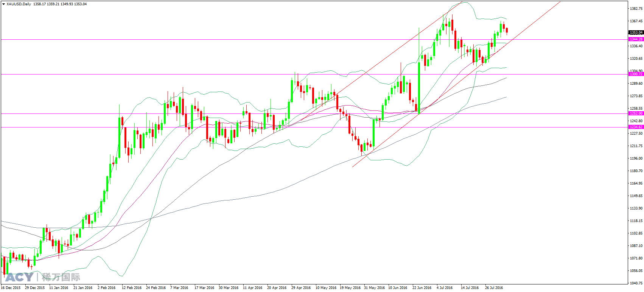Screen dimensions: 644x292
Task: Click the 20 Apr 2016 date label
Action: pos(277,288)
